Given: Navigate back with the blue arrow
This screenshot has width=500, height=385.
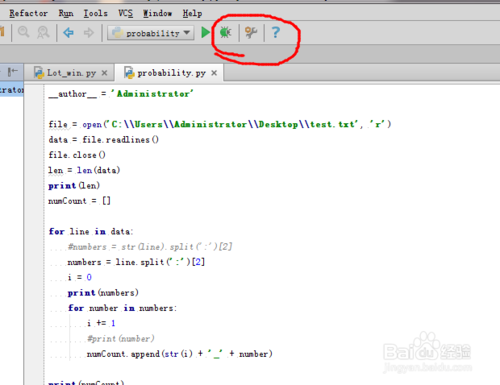Looking at the screenshot, I should click(x=68, y=33).
